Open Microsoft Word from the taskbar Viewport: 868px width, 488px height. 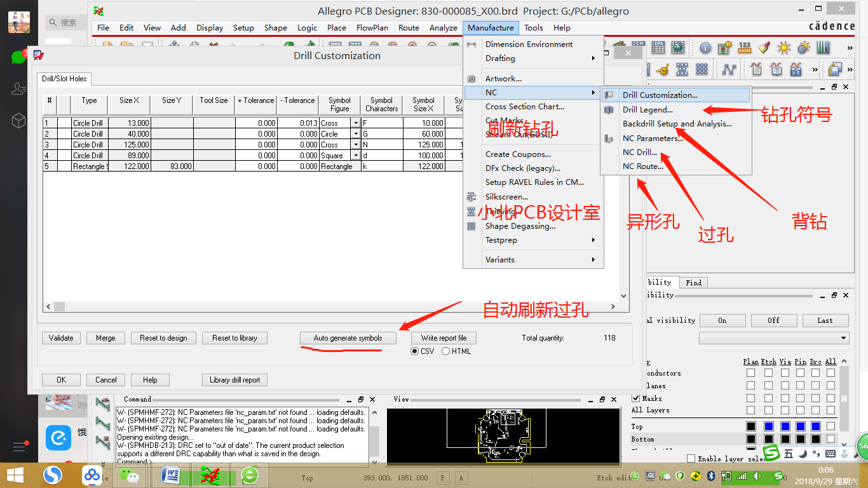tap(172, 475)
